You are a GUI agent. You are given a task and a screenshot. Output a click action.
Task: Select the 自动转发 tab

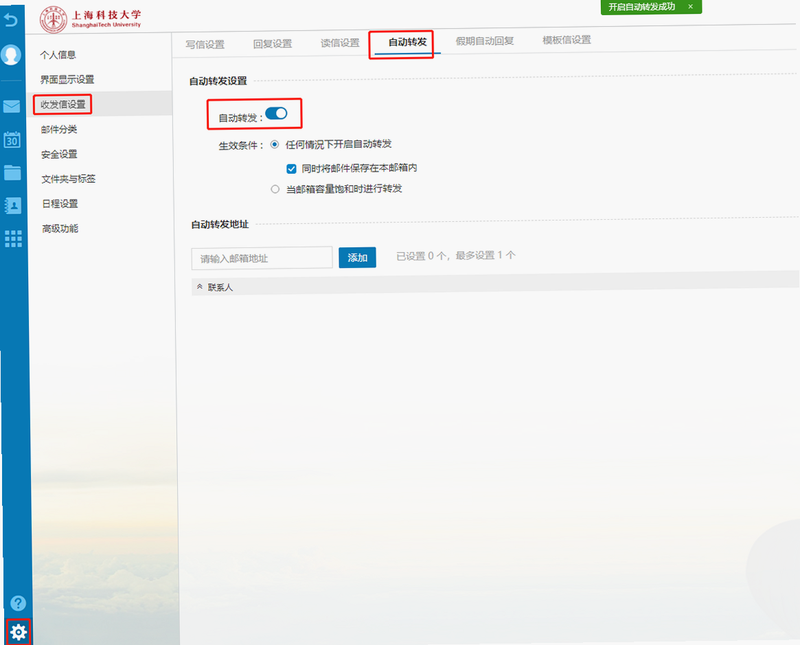[407, 42]
